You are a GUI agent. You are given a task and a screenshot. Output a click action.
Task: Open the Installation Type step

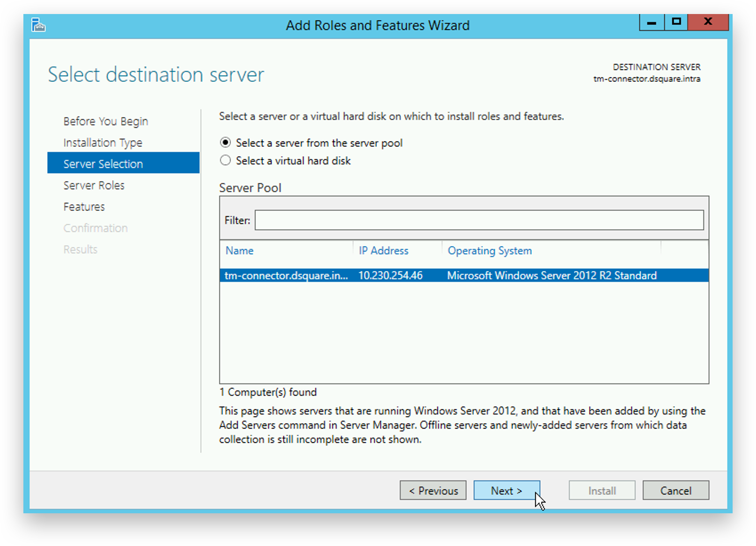click(103, 143)
